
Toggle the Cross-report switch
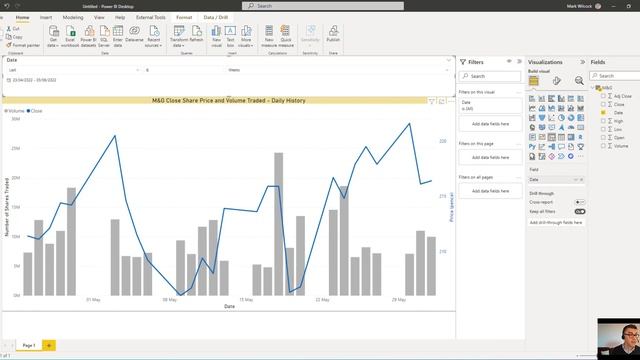click(580, 202)
